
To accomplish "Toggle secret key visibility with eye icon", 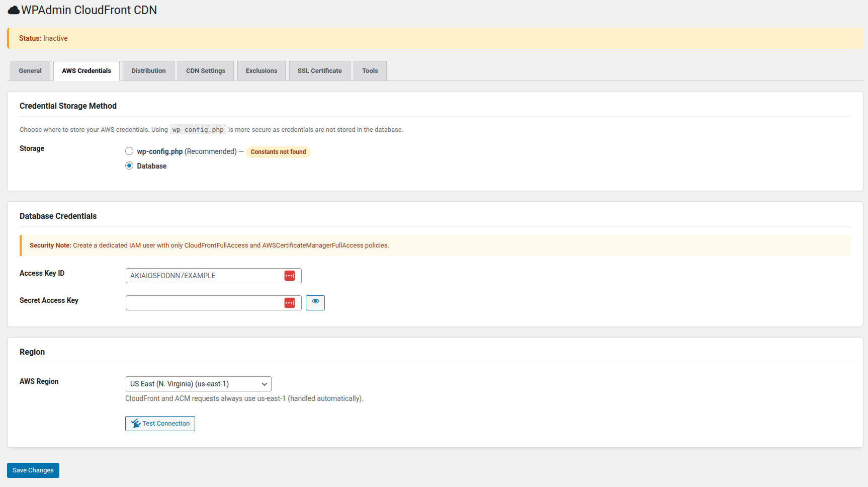I will point(315,302).
